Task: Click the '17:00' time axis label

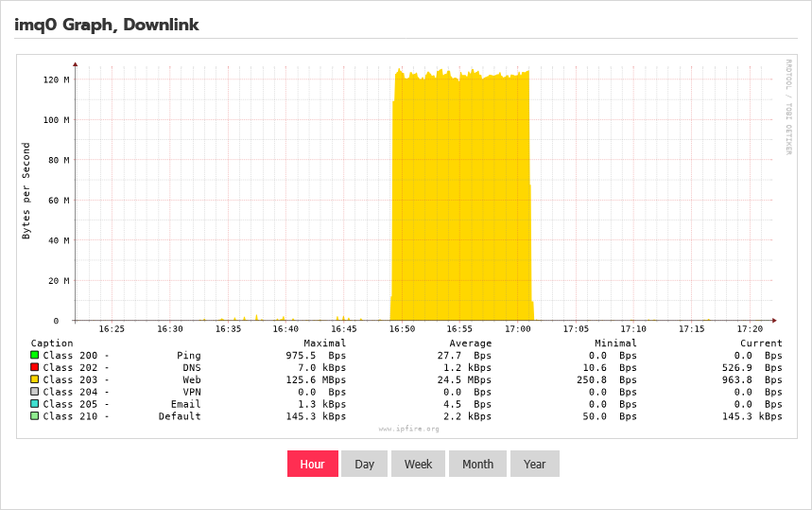Action: (x=518, y=329)
